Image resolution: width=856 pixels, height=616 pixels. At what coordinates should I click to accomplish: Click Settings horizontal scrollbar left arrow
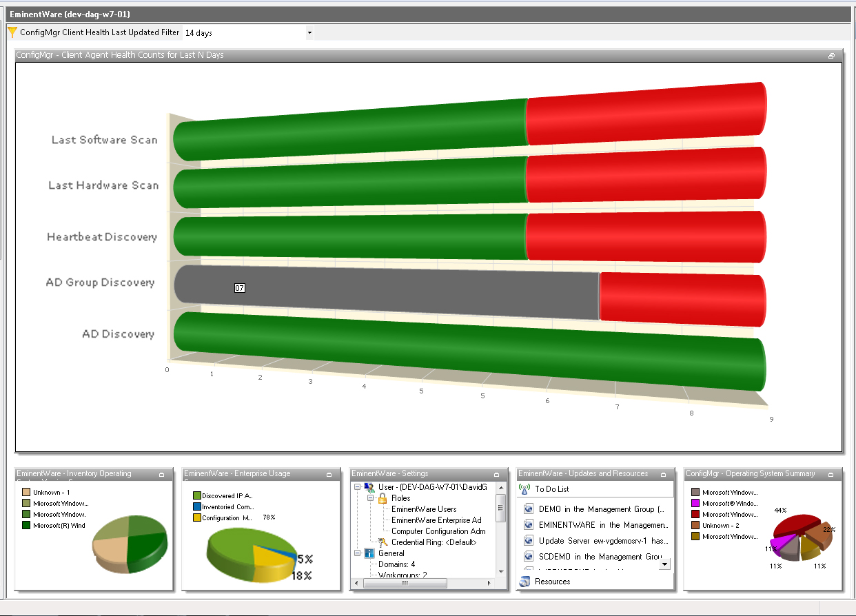358,583
